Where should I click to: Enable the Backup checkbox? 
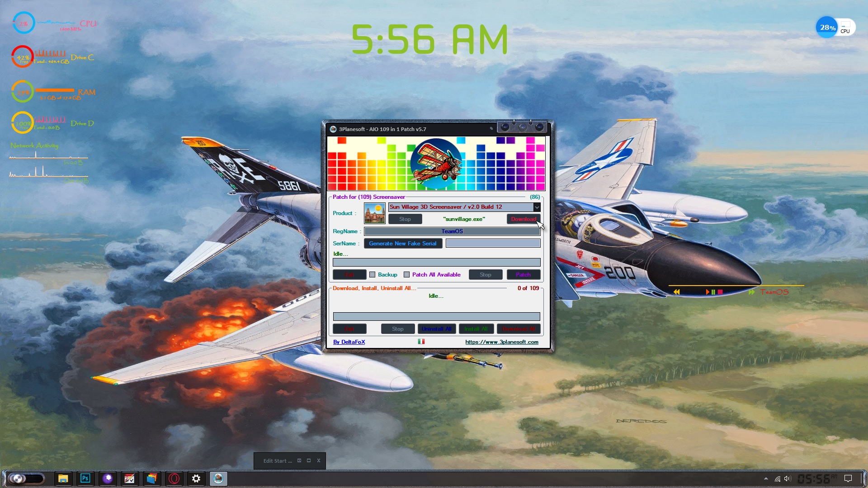tap(373, 275)
